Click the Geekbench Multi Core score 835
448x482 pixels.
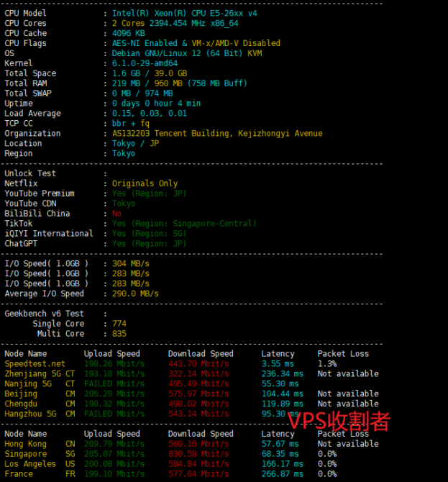click(119, 334)
